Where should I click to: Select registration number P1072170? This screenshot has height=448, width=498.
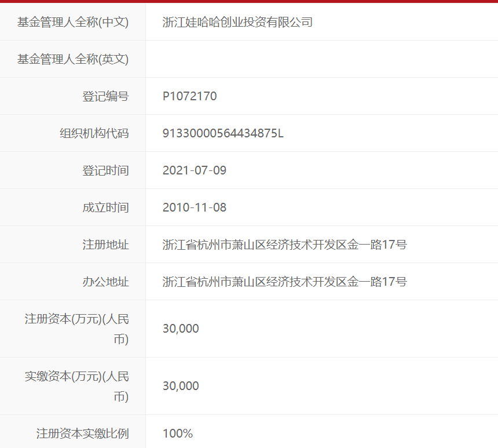189,96
